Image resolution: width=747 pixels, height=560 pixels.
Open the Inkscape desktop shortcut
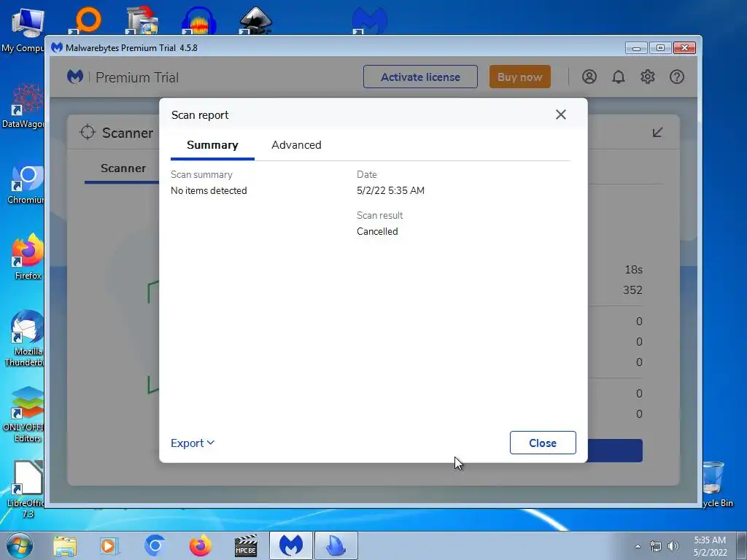[256, 21]
